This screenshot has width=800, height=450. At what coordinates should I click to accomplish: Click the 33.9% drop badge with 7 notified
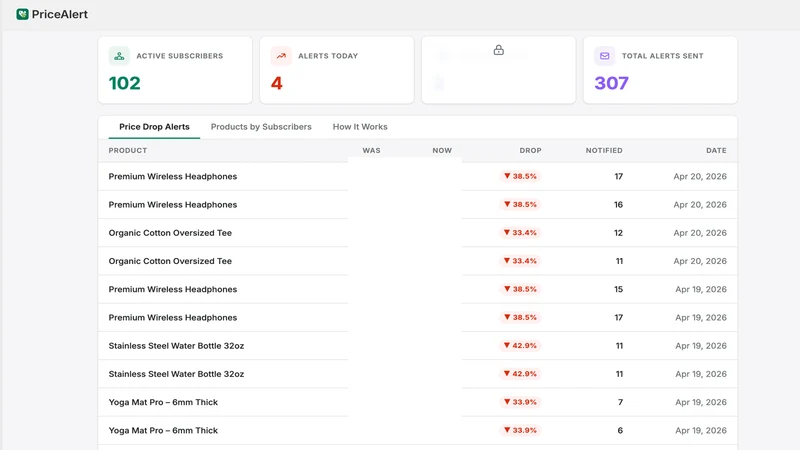(520, 402)
